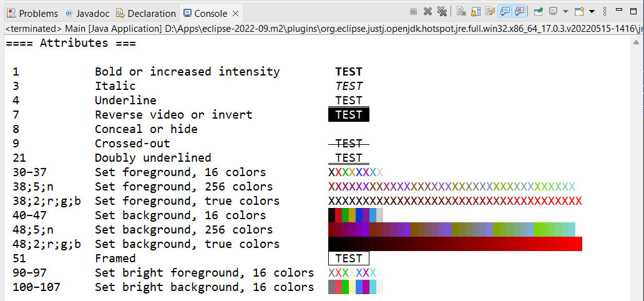Open the Javadoc tab
Screen dimensions: 644x301
click(87, 14)
